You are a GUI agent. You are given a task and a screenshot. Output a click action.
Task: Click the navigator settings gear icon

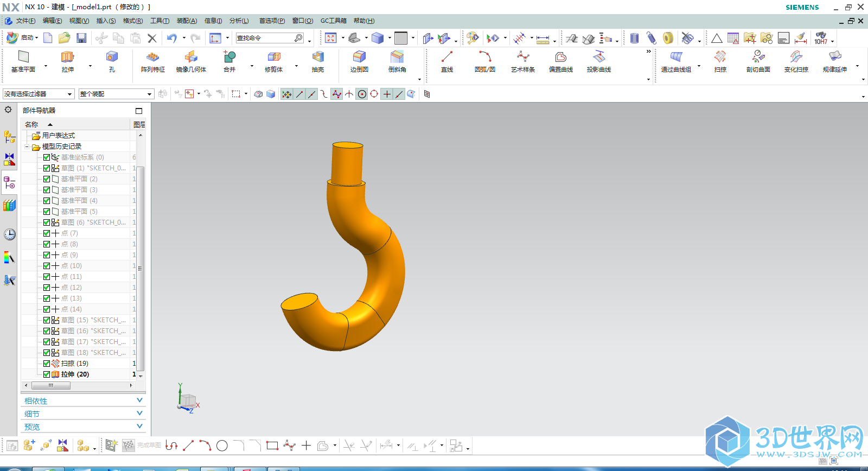[x=8, y=110]
